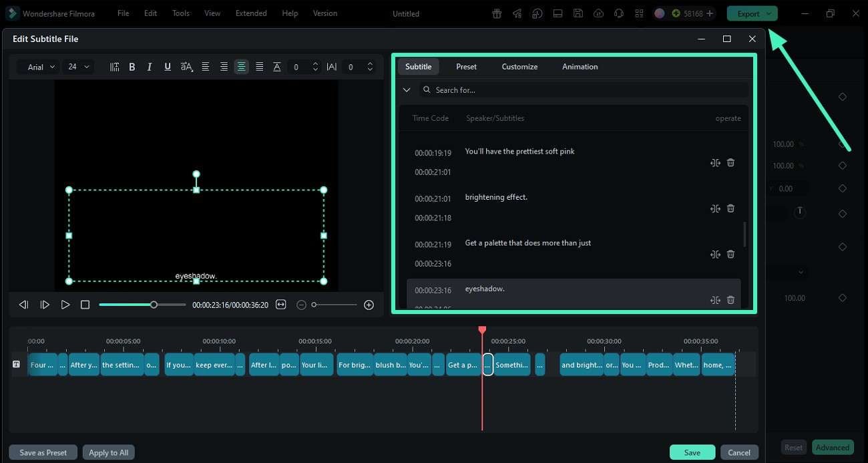Open the Extended menu
The height and width of the screenshot is (463, 868).
[251, 13]
